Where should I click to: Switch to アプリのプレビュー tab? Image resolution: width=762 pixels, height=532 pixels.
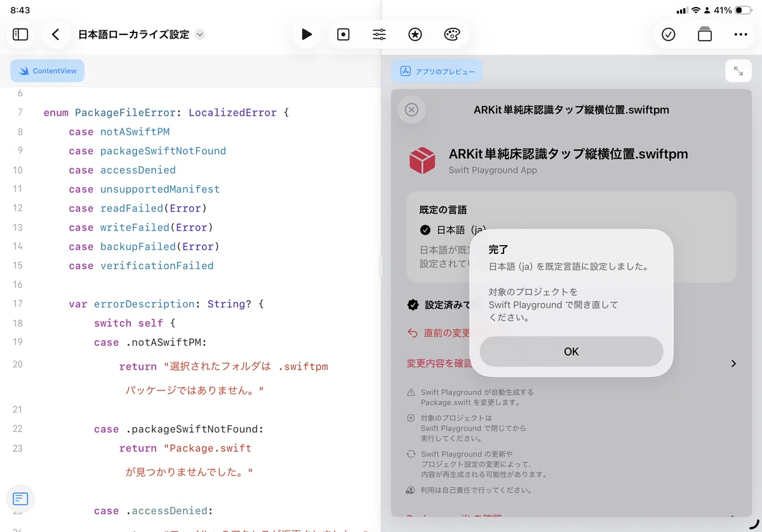click(437, 71)
